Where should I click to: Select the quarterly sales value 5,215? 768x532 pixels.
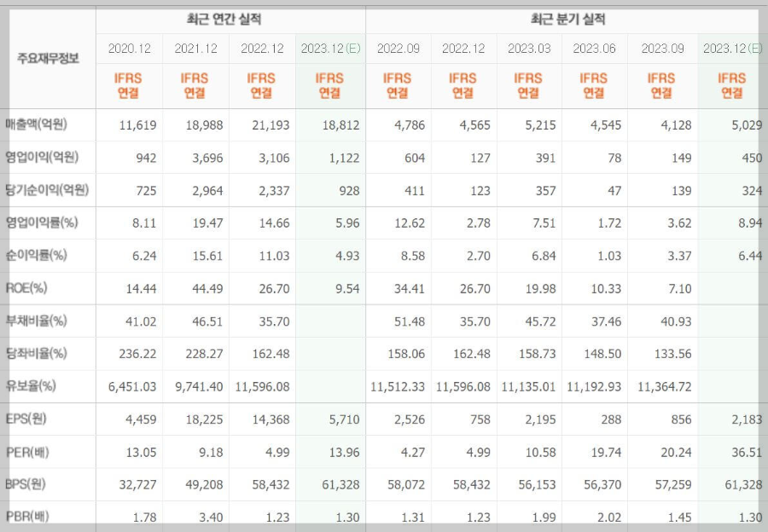click(x=540, y=125)
